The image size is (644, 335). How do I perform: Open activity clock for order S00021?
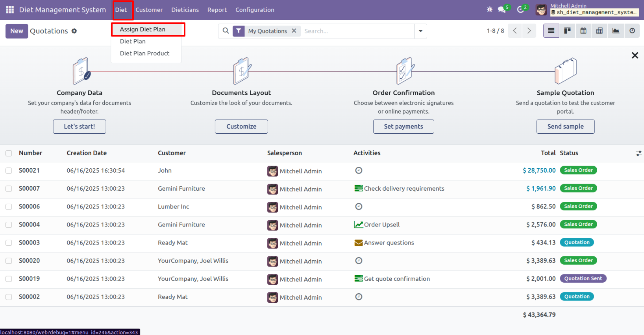coord(359,170)
